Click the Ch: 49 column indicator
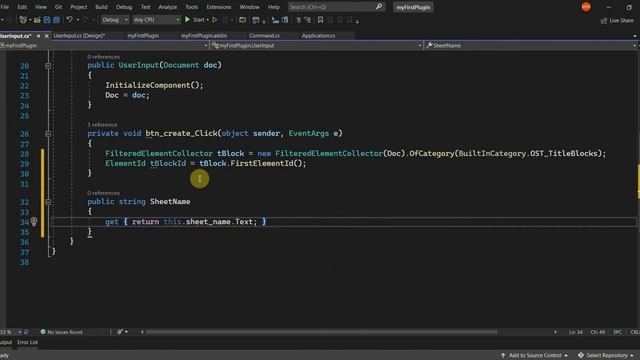 point(598,332)
